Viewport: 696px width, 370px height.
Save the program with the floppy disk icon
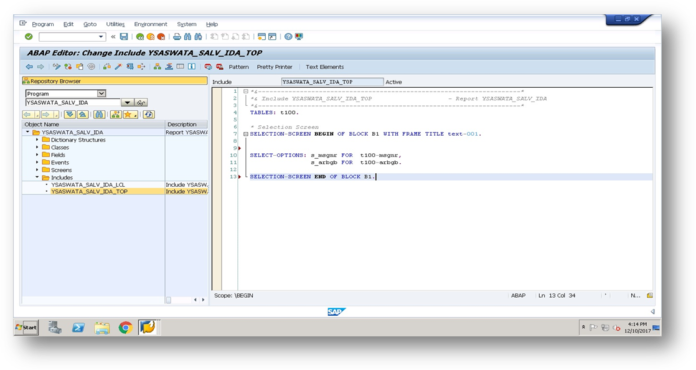pyautogui.click(x=124, y=36)
